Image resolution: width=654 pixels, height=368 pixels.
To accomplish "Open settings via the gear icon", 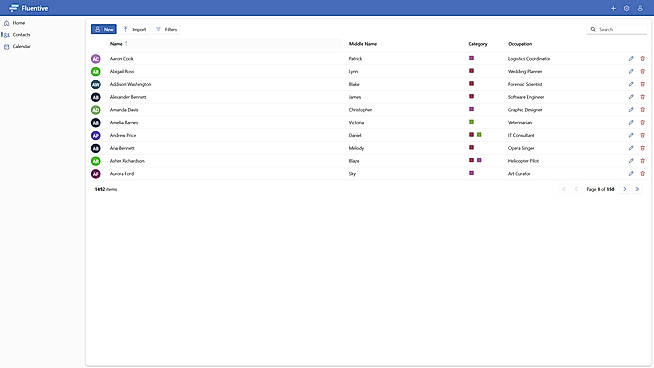I will coord(626,8).
